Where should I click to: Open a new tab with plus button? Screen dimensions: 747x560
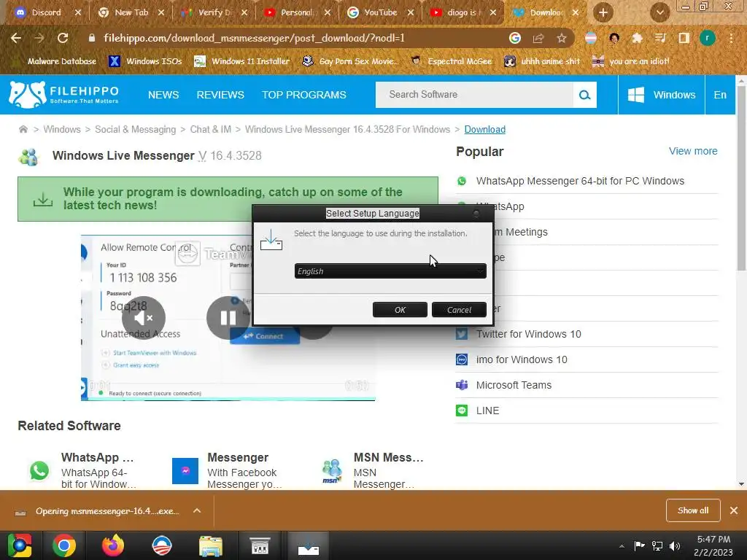(x=603, y=12)
